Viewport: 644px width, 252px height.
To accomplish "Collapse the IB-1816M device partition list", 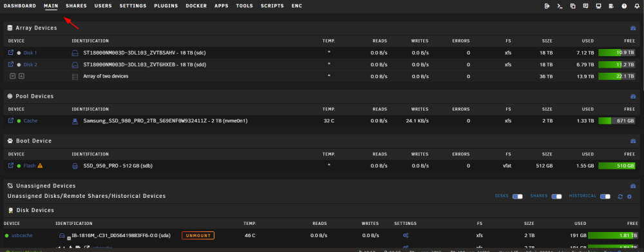I will [69, 238].
